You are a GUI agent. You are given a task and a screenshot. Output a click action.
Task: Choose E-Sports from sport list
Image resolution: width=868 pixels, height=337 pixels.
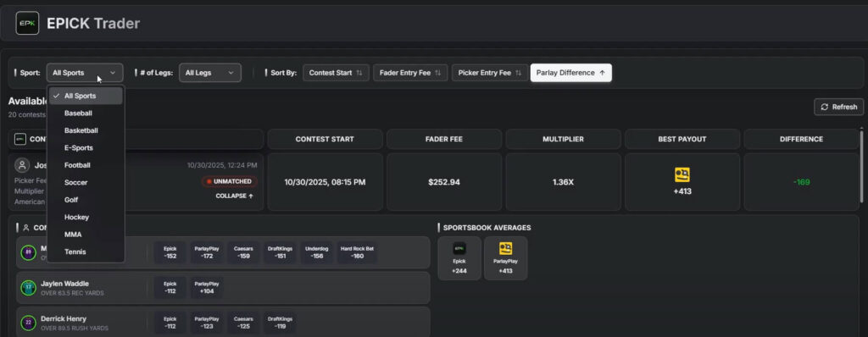point(86,147)
